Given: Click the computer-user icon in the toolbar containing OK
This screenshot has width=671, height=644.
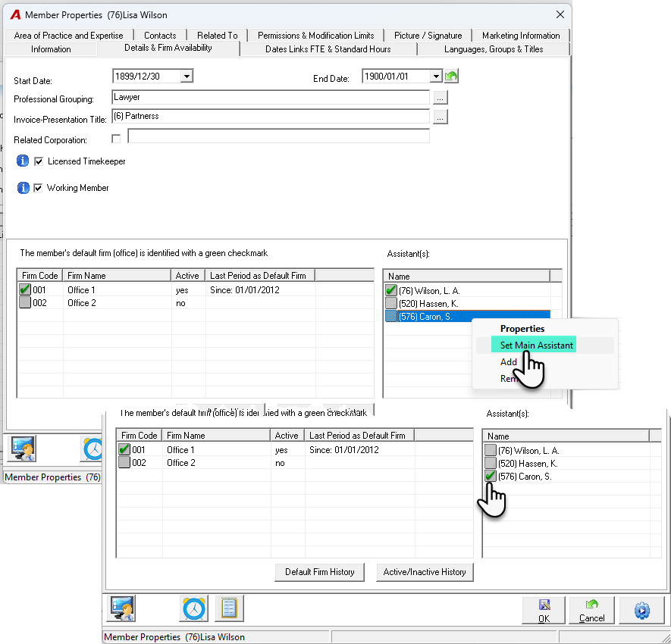Looking at the screenshot, I should pyautogui.click(x=121, y=608).
